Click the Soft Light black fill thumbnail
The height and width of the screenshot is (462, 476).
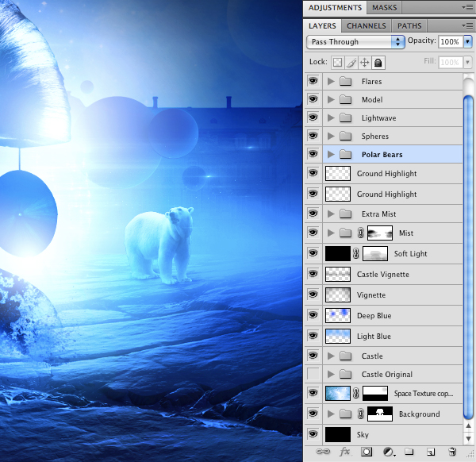point(338,254)
